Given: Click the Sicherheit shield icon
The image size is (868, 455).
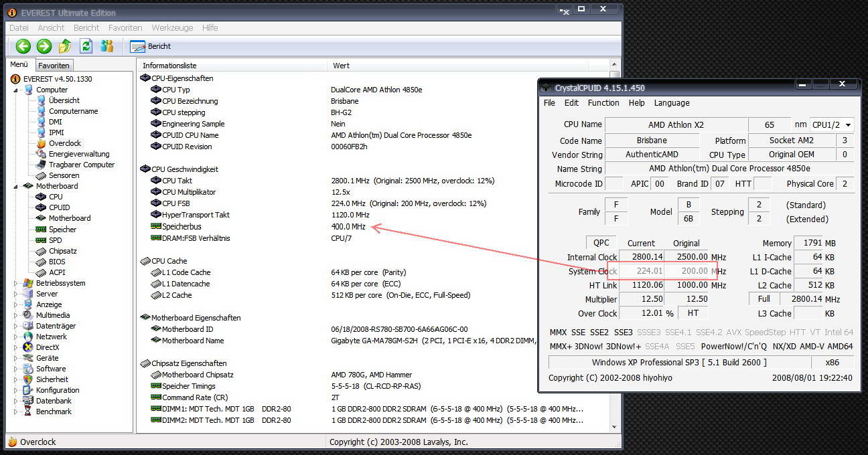Looking at the screenshot, I should (x=27, y=379).
